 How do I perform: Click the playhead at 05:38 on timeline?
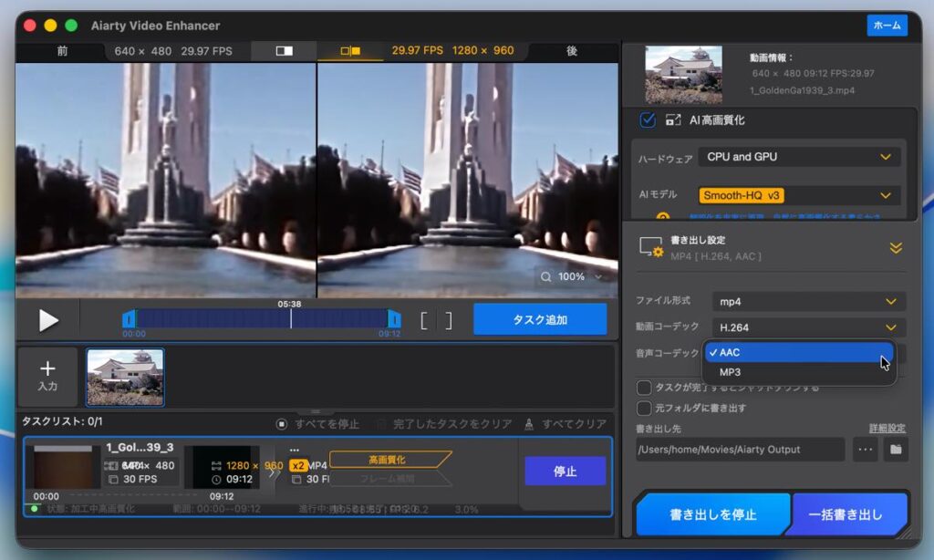290,318
